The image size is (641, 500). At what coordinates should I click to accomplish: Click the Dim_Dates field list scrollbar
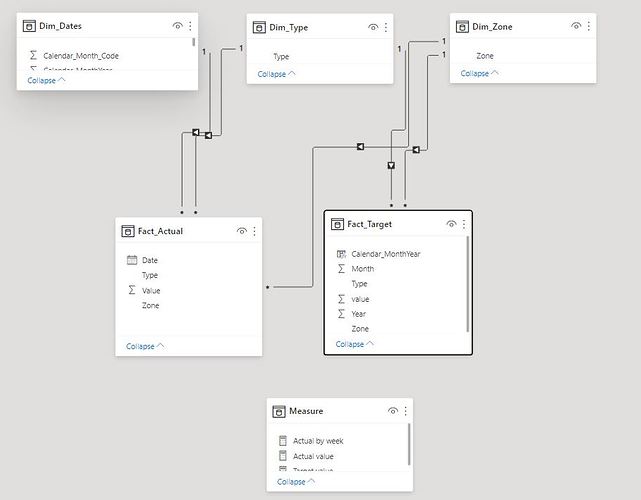194,42
